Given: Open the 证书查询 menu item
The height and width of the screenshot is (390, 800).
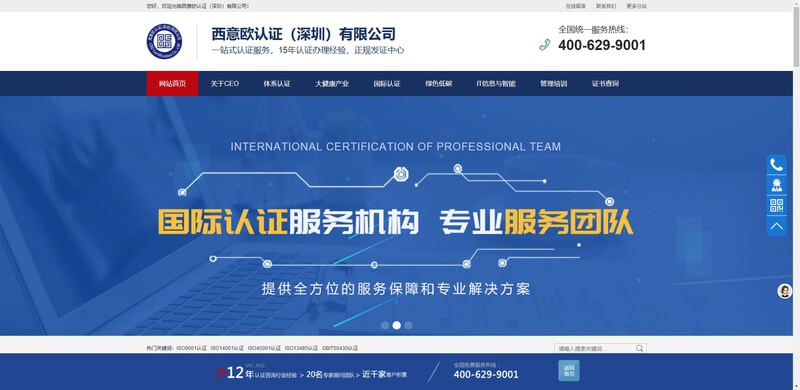Looking at the screenshot, I should [606, 84].
